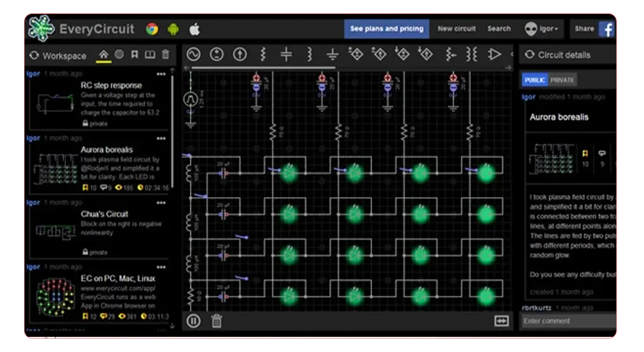Image resolution: width=644 pixels, height=352 pixels.
Task: Set circuit visibility to PRIVATE
Action: tap(562, 80)
